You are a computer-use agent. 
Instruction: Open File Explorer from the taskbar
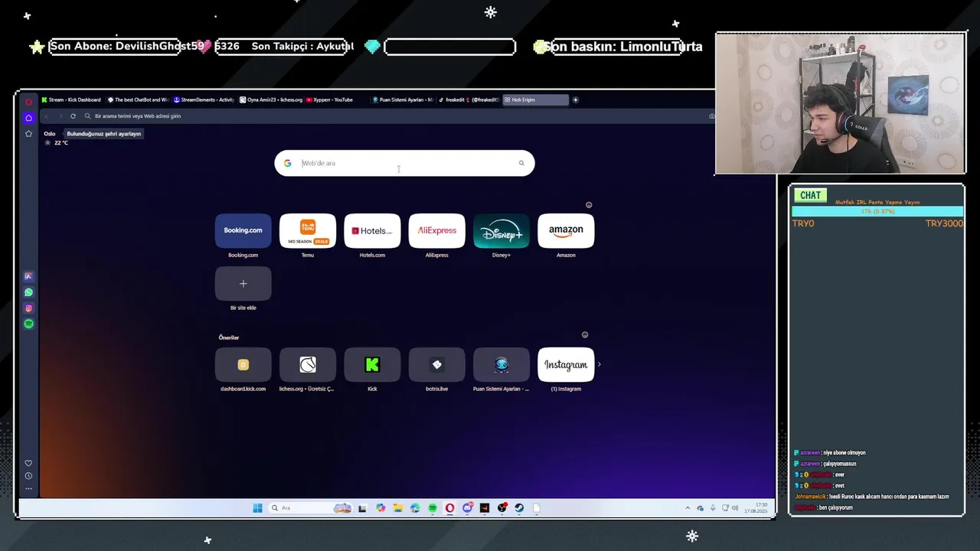point(398,508)
